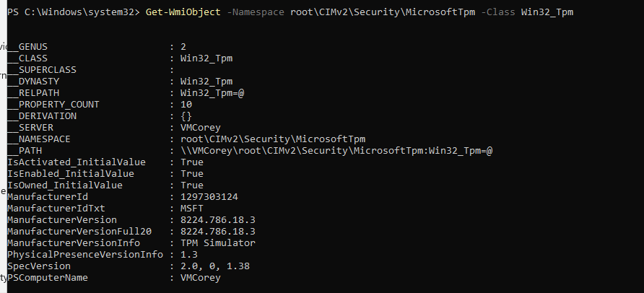This screenshot has width=644, height=293.
Task: Click the IsOwned_InitialValue True value
Action: click(x=192, y=185)
